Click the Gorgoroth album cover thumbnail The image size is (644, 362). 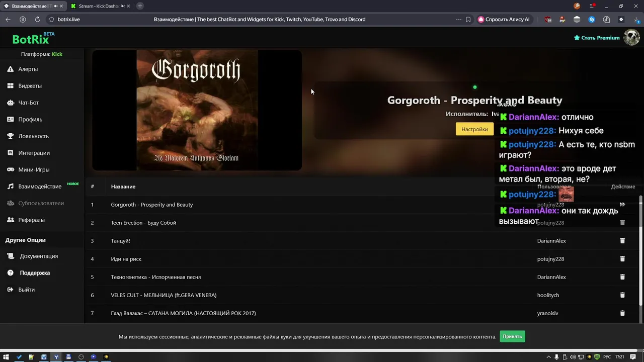[x=197, y=110]
